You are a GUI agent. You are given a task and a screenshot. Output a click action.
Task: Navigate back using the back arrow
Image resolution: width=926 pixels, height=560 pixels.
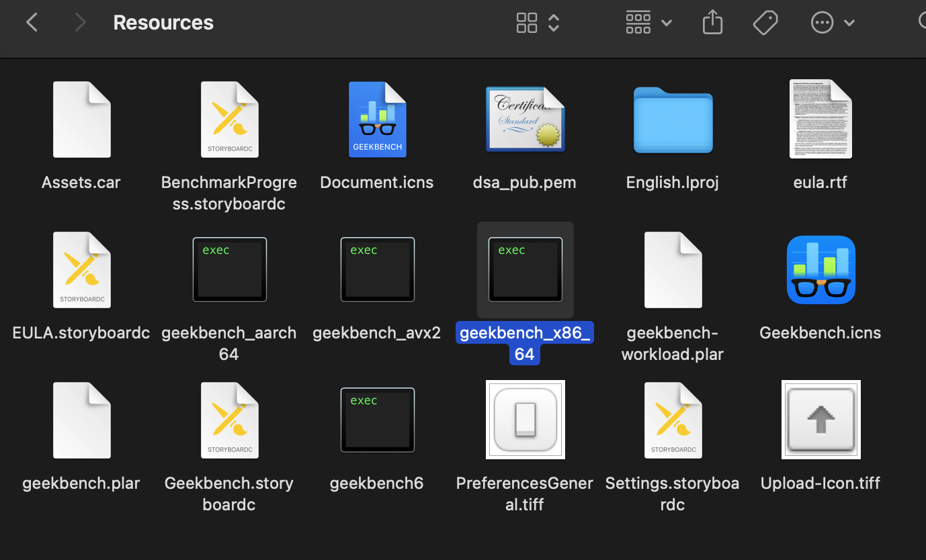[32, 22]
